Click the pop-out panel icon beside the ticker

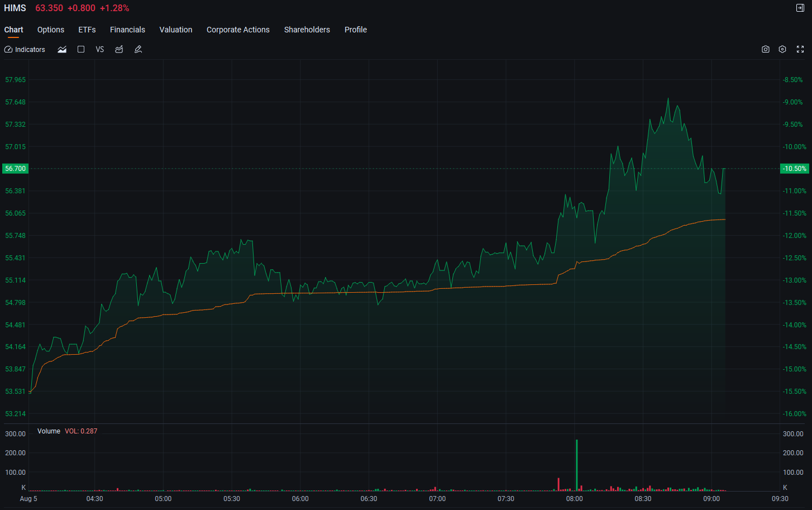800,8
